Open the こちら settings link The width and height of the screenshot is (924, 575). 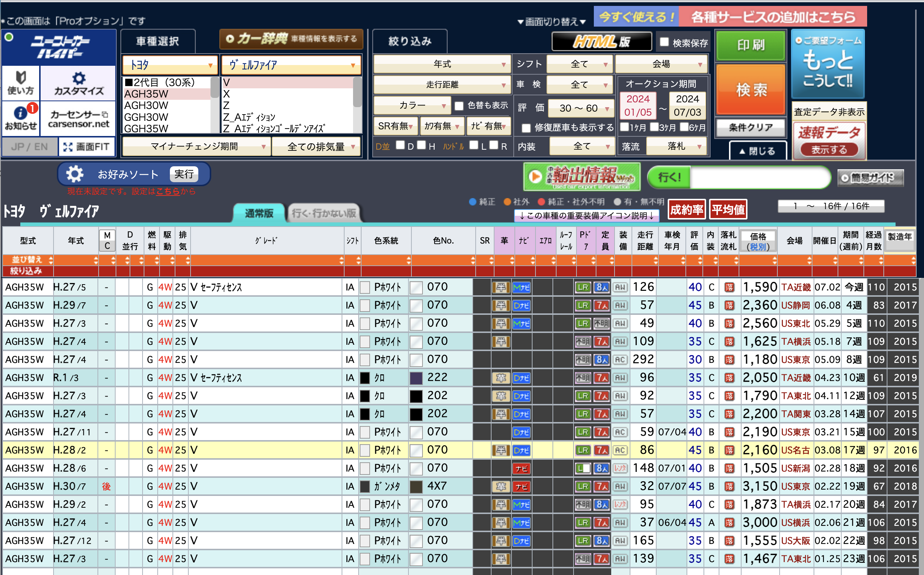click(x=168, y=191)
